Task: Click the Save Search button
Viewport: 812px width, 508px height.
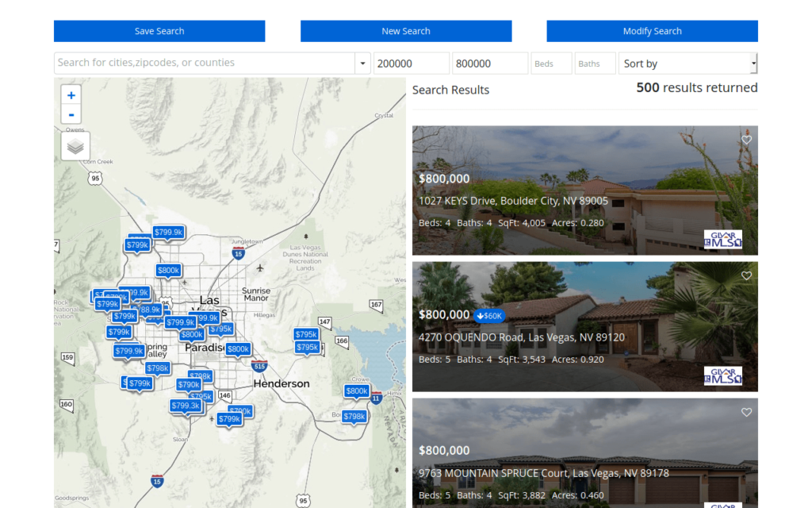Action: [159, 31]
